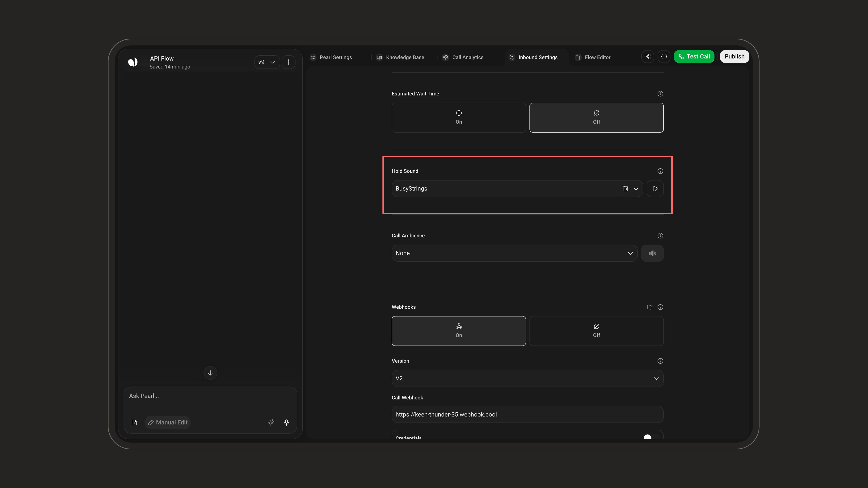Click the sparkle enhance icon
Viewport: 868px width, 488px height.
pyautogui.click(x=271, y=422)
